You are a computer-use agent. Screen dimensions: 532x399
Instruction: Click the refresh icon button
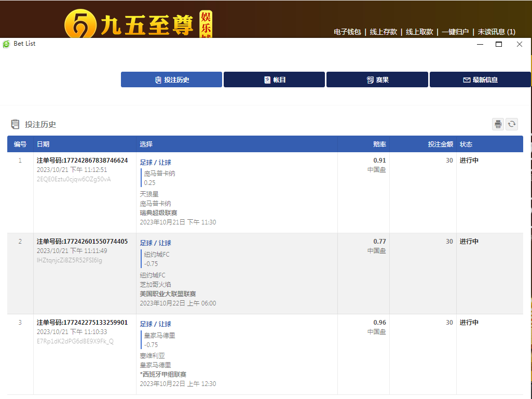512,124
